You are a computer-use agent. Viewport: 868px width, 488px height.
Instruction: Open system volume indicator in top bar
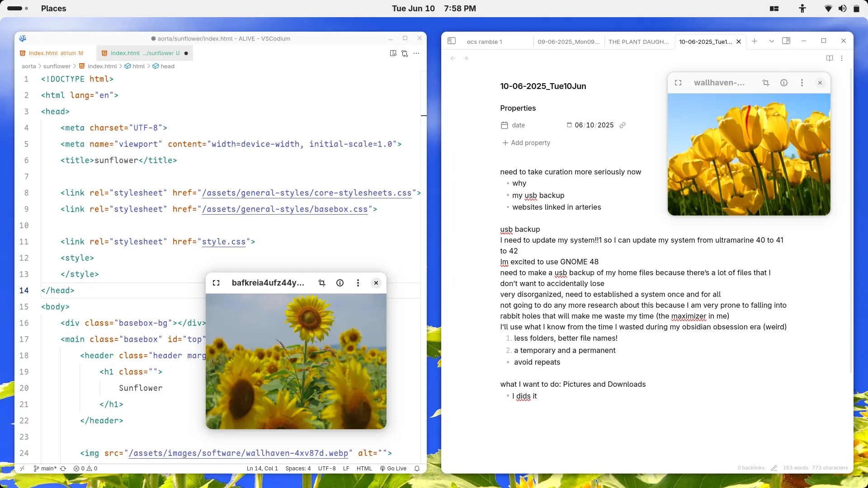click(842, 9)
